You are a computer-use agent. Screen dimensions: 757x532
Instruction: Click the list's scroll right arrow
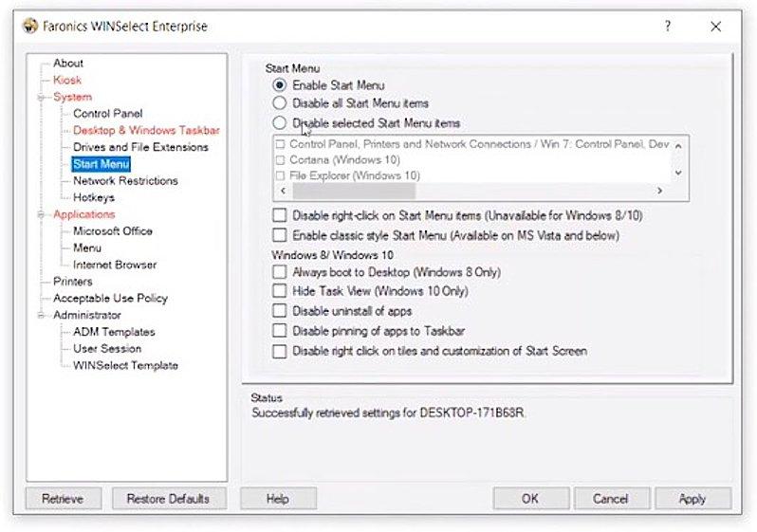click(660, 191)
